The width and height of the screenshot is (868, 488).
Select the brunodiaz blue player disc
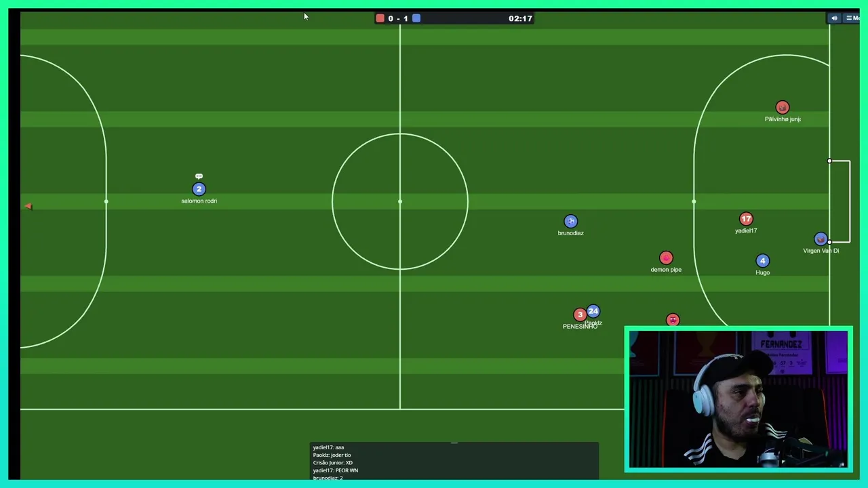pyautogui.click(x=570, y=221)
